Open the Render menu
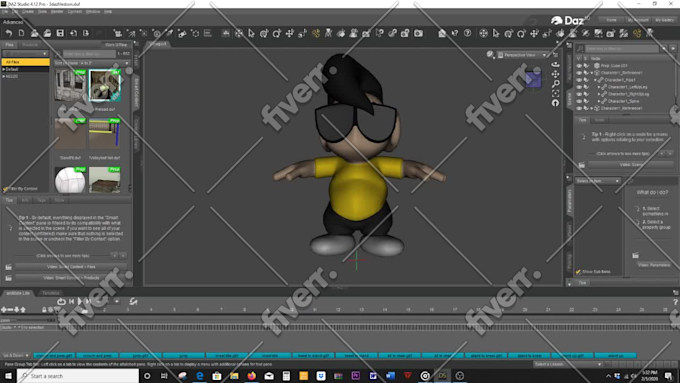 pyautogui.click(x=57, y=12)
